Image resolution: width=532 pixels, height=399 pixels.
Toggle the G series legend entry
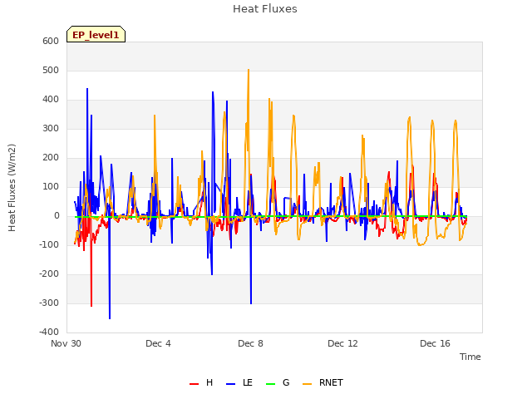278,382
